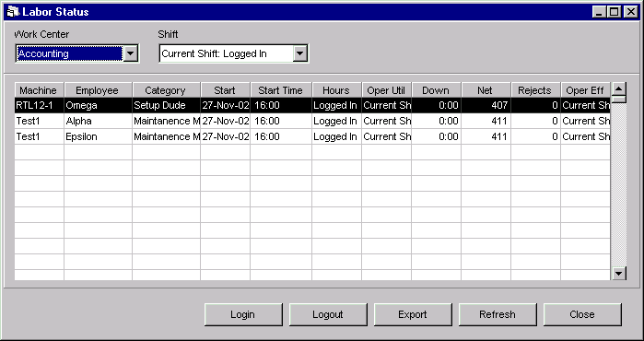
Task: Click the Start column header
Action: (225, 90)
